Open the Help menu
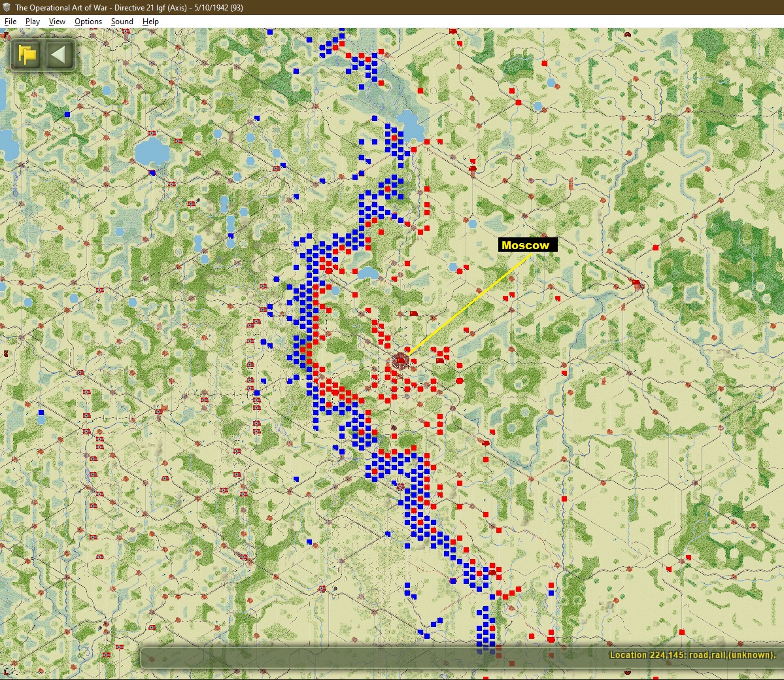Screen dimensions: 784x680 tap(150, 22)
